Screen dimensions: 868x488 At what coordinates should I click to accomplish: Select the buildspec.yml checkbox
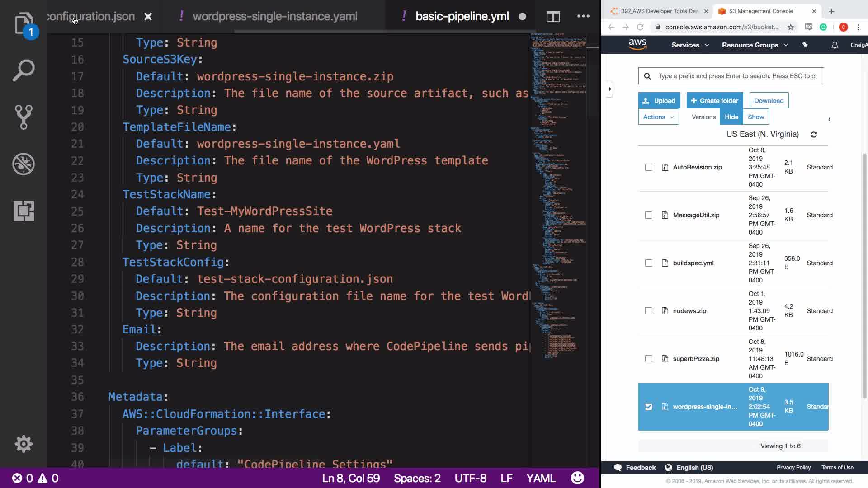point(649,263)
